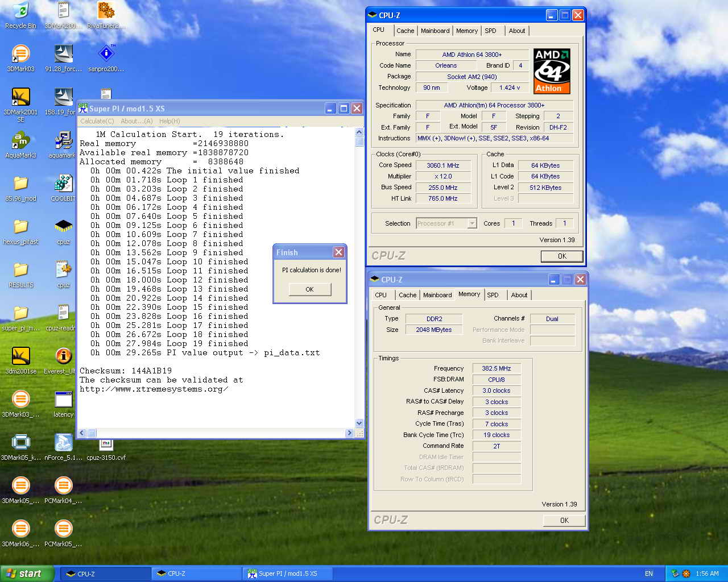Open the Calculate(C) menu in Super PI
The image size is (728, 582).
[x=97, y=121]
